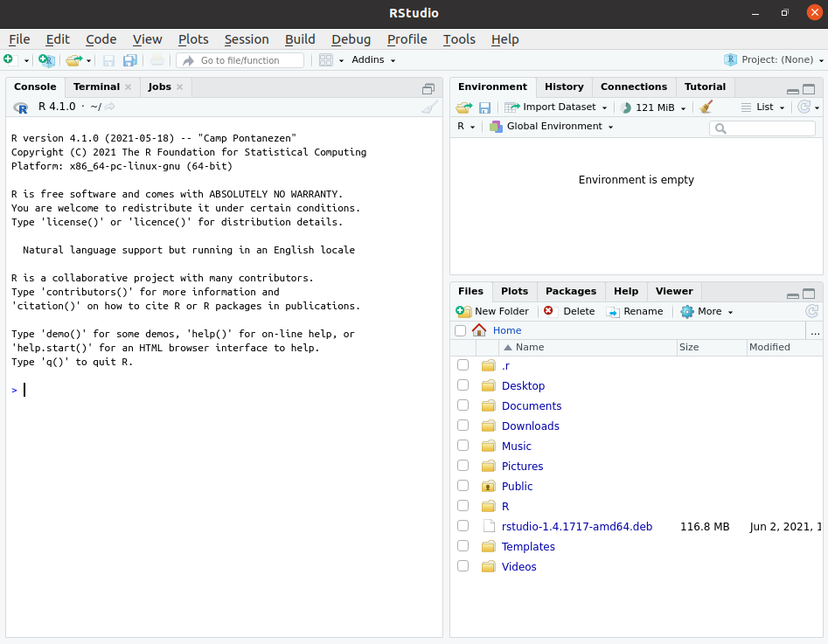The width and height of the screenshot is (828, 644).
Task: Refresh the file listing in Files pane
Action: pyautogui.click(x=811, y=311)
